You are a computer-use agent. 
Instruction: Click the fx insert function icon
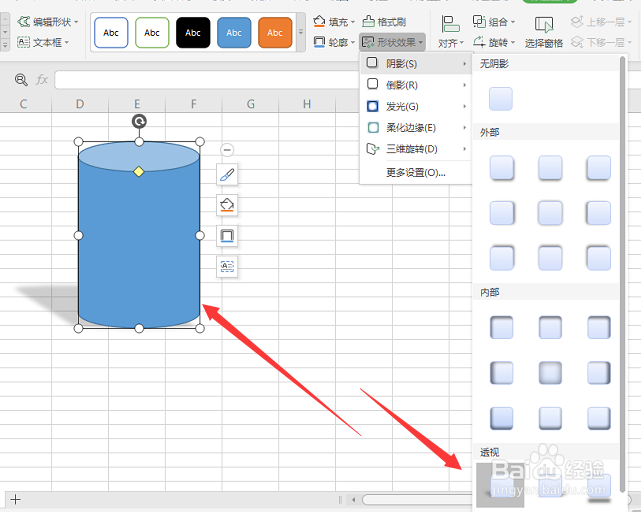point(42,79)
